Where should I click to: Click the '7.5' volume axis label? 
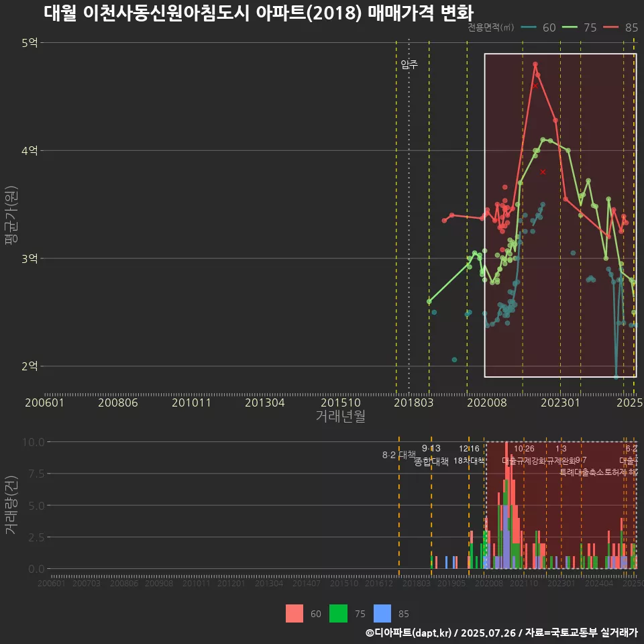[36, 474]
